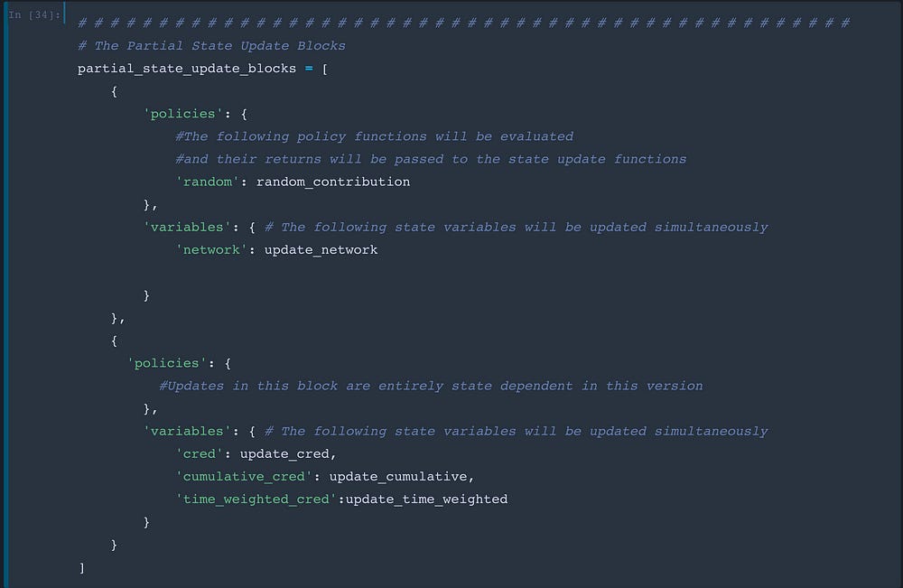
Task: Click the random_contribution function name
Action: (x=333, y=182)
